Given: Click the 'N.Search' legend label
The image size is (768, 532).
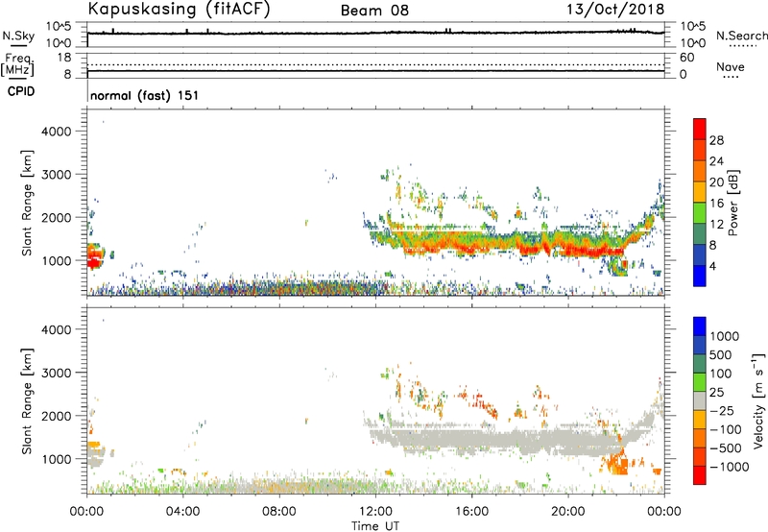Looking at the screenshot, I should tap(742, 36).
